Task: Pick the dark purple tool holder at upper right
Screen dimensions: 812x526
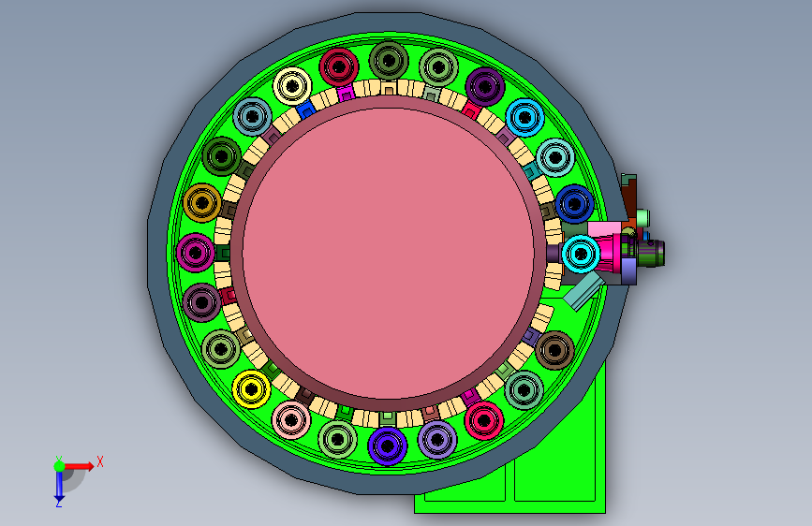Action: [x=485, y=87]
